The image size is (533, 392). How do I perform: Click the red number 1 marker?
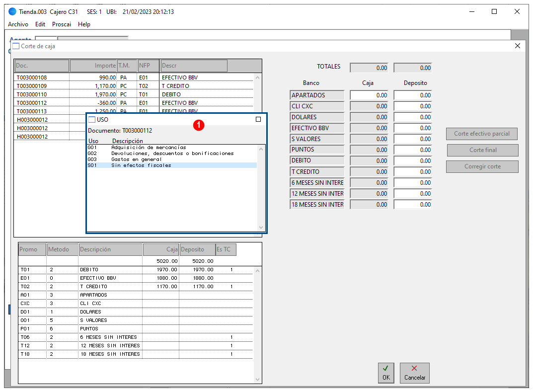(x=199, y=125)
